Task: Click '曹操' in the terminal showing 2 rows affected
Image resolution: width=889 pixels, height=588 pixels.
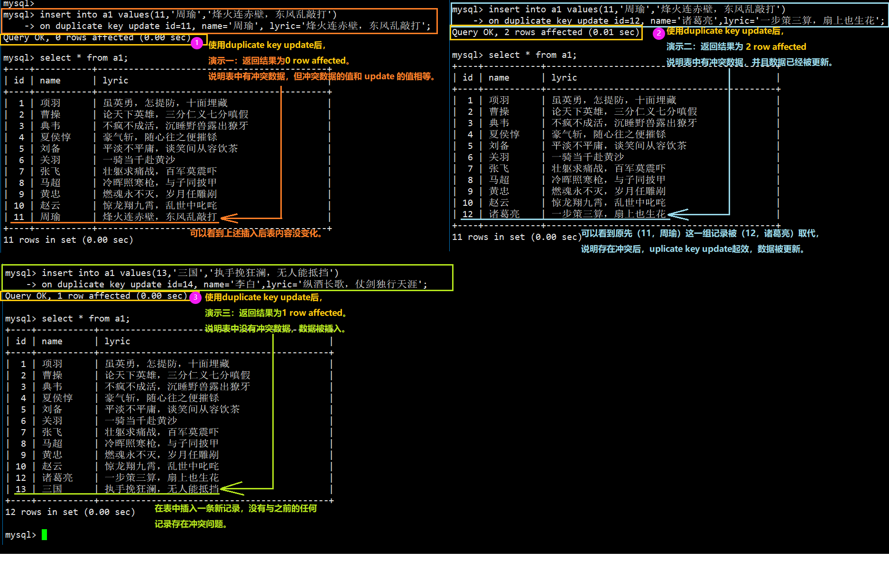Action: click(x=499, y=112)
